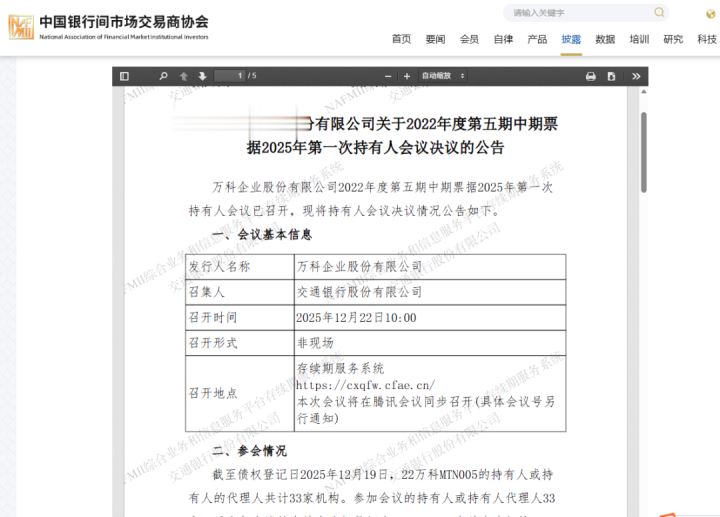Screen dimensions: 720x517
Task: Click the 召集人 label cell
Action: point(240,292)
